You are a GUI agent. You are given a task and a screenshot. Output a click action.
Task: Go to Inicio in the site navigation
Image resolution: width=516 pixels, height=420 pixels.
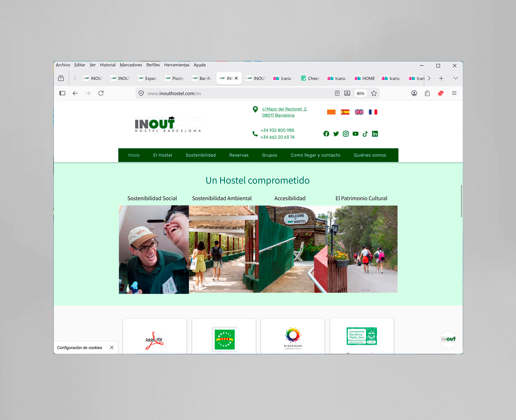point(134,155)
